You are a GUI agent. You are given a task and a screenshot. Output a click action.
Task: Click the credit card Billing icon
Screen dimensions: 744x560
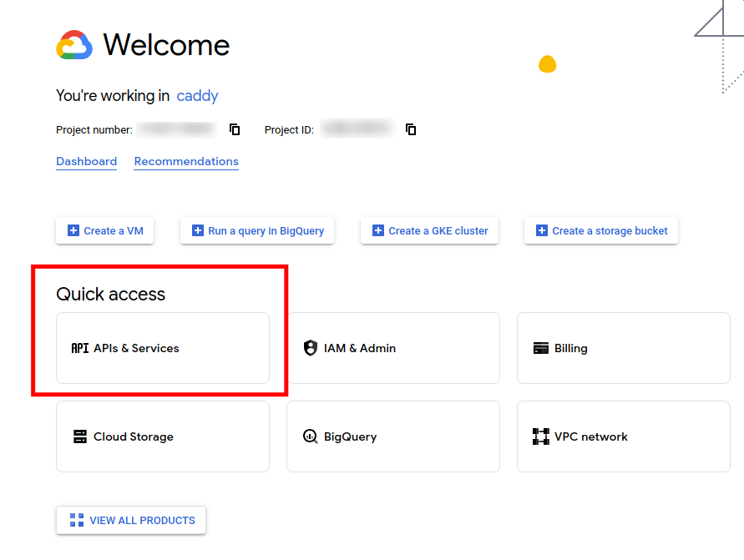(541, 348)
